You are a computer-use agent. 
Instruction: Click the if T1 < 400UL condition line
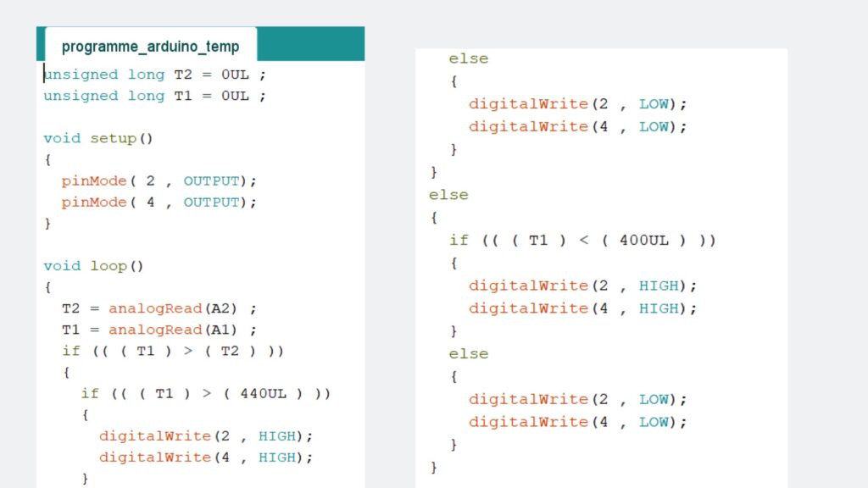582,240
